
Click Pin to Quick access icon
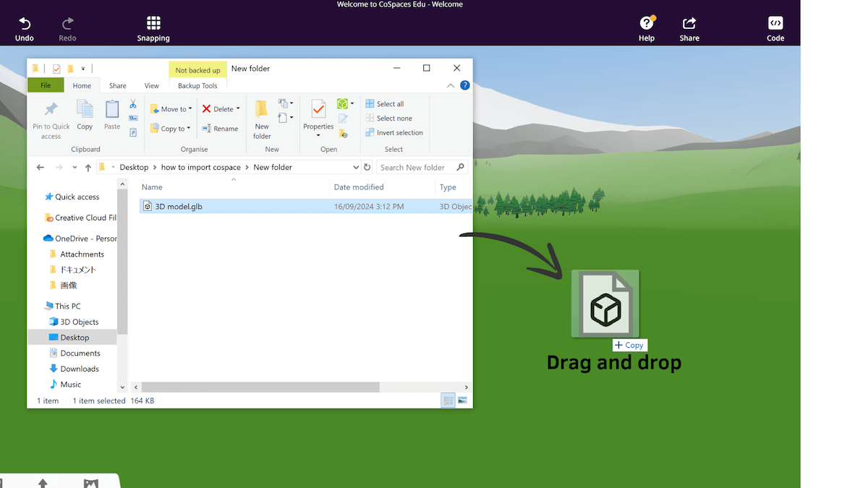51,110
